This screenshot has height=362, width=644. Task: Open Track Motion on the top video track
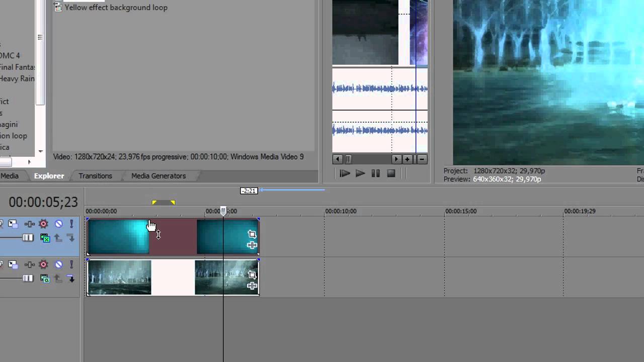pyautogui.click(x=12, y=224)
